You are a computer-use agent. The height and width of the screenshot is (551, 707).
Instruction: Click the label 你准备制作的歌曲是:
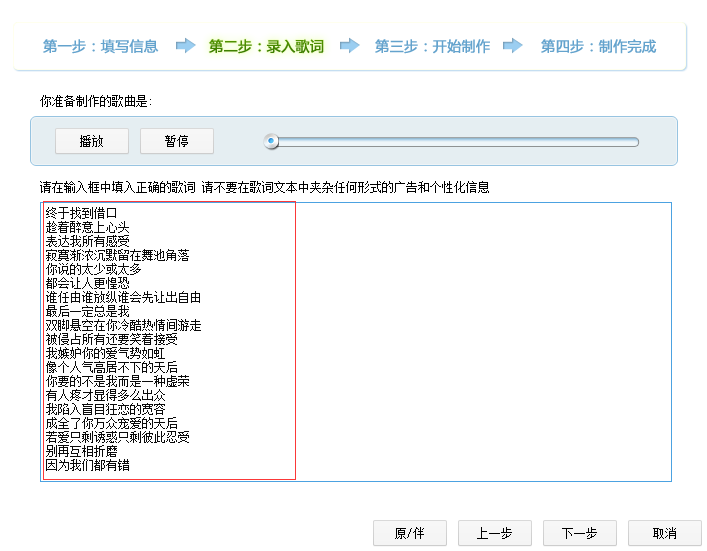coord(96,101)
